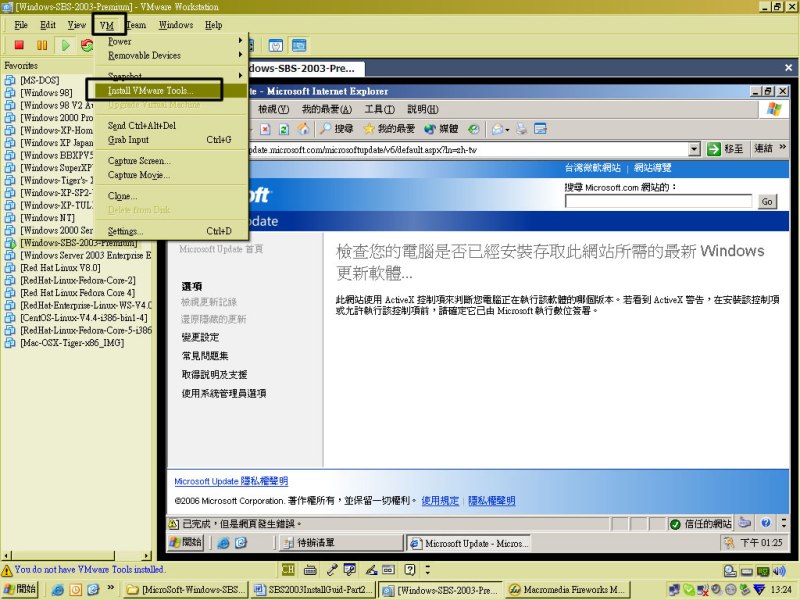Open the IE address bar dropdown arrow
The width and height of the screenshot is (800, 600).
click(694, 149)
